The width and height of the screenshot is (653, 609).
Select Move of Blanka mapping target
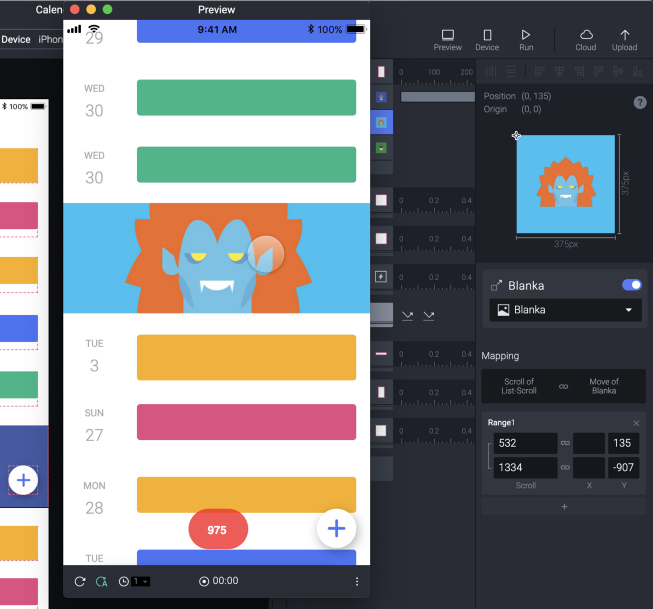coord(604,386)
